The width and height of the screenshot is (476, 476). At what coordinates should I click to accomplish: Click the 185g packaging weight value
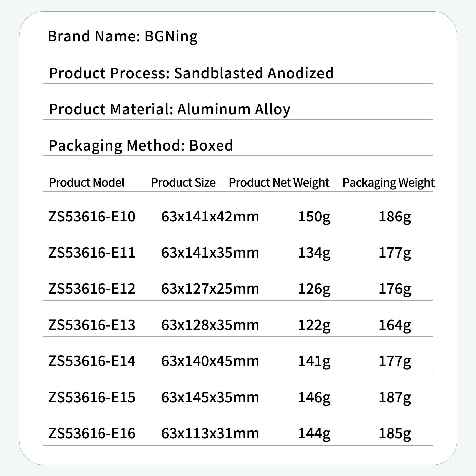[395, 434]
